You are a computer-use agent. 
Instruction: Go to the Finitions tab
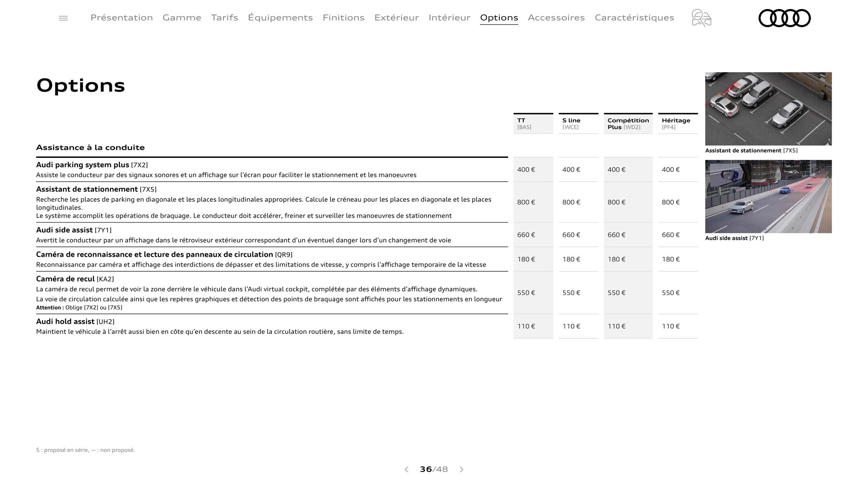pyautogui.click(x=343, y=17)
